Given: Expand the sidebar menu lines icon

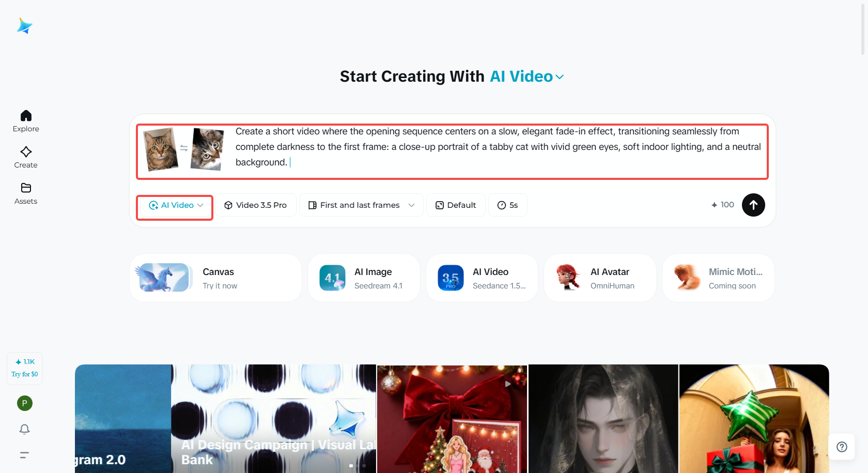Looking at the screenshot, I should click(24, 455).
